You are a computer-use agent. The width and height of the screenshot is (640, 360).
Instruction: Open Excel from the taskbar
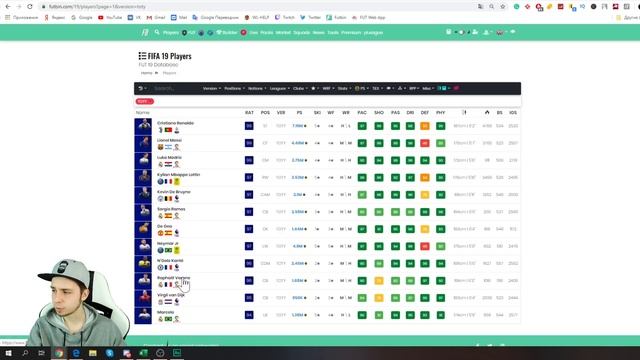(143, 353)
